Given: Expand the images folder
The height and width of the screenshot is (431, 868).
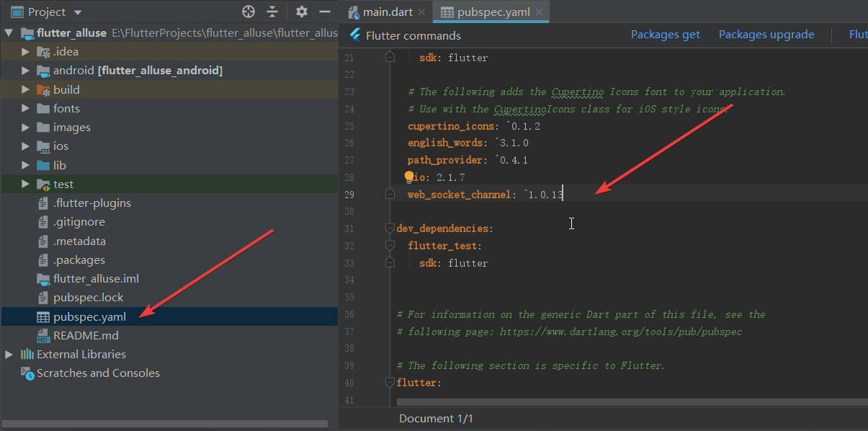Looking at the screenshot, I should pos(25,127).
